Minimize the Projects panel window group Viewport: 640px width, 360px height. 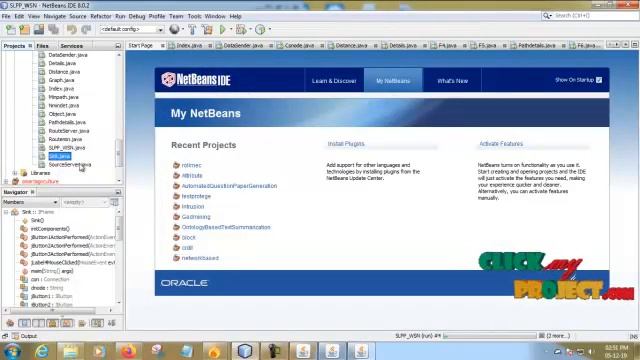118,46
